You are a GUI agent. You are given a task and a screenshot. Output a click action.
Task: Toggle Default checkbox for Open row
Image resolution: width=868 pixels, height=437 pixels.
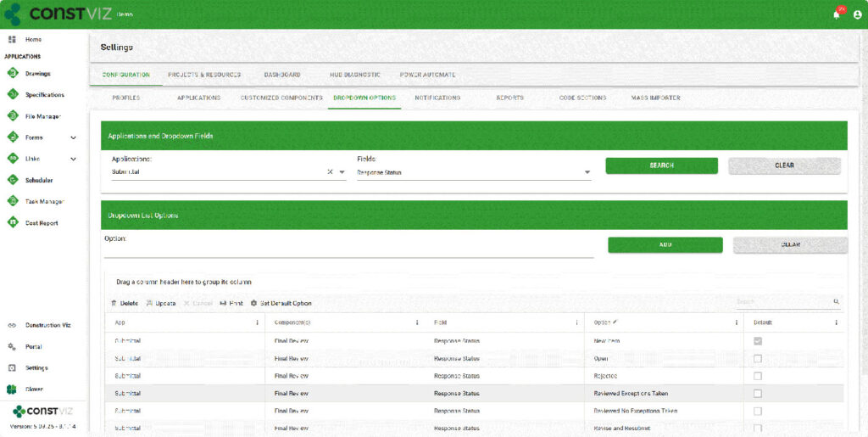[x=758, y=358]
